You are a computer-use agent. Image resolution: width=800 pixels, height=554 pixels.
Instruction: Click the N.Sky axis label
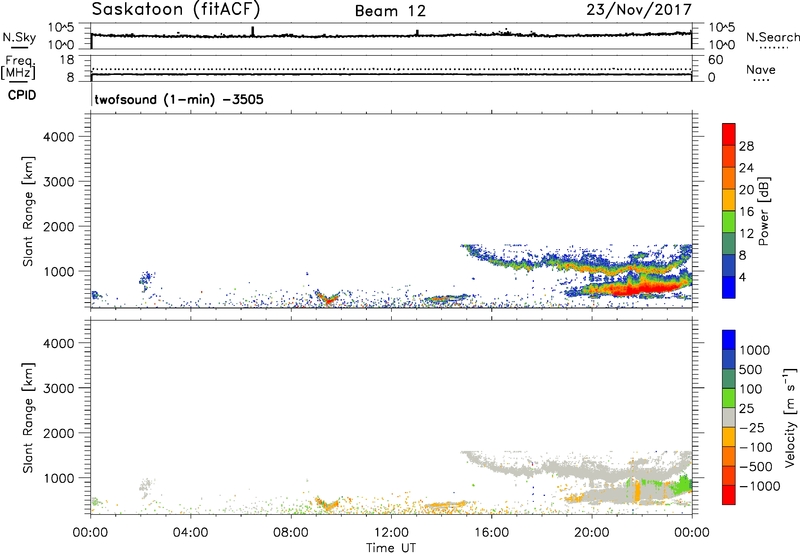19,37
